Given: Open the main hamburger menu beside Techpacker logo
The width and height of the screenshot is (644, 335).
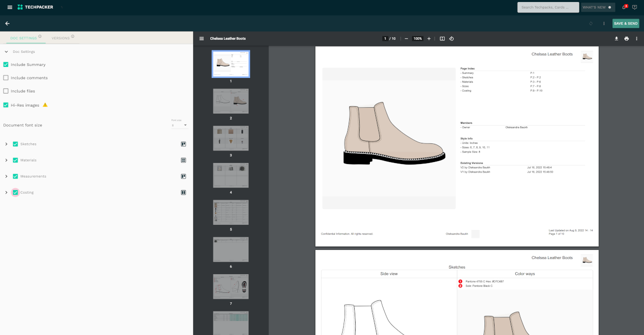Looking at the screenshot, I should pyautogui.click(x=10, y=7).
